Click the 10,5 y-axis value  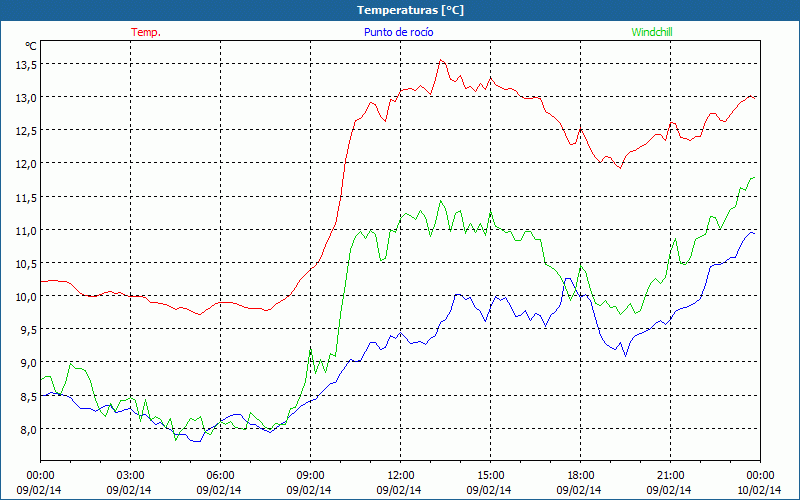(26, 263)
